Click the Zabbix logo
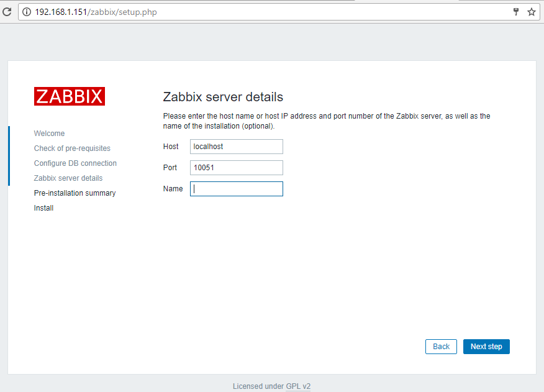Image resolution: width=544 pixels, height=392 pixels. 70,96
